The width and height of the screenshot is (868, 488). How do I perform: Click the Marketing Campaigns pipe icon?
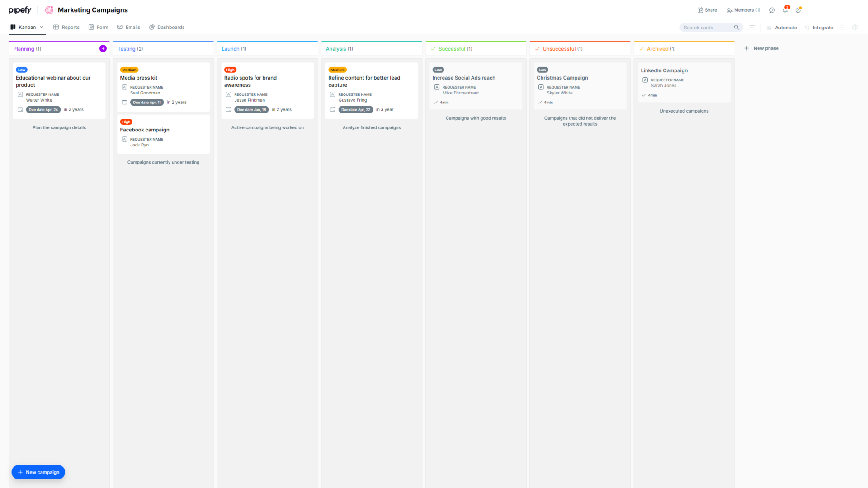(x=49, y=10)
